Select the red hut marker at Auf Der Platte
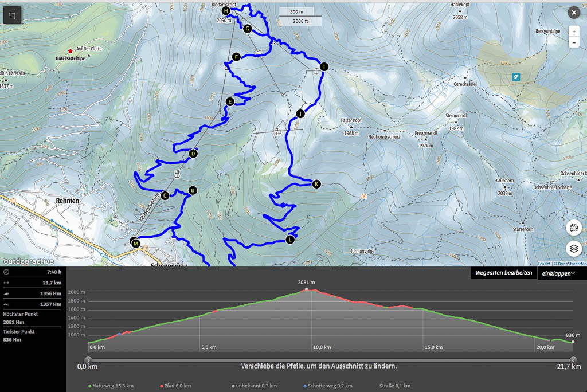The width and height of the screenshot is (587, 392). pos(71,50)
